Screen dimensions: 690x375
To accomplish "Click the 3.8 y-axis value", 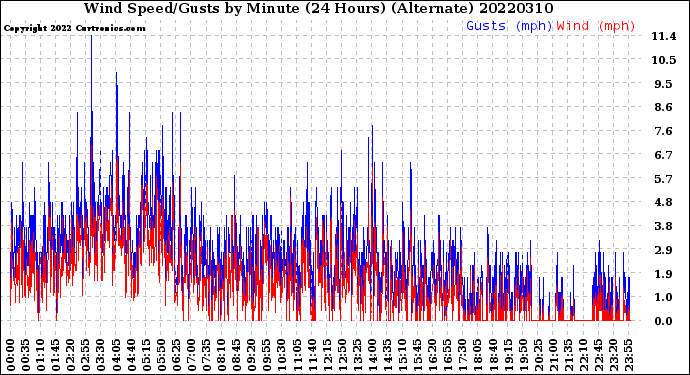I will pyautogui.click(x=664, y=226).
